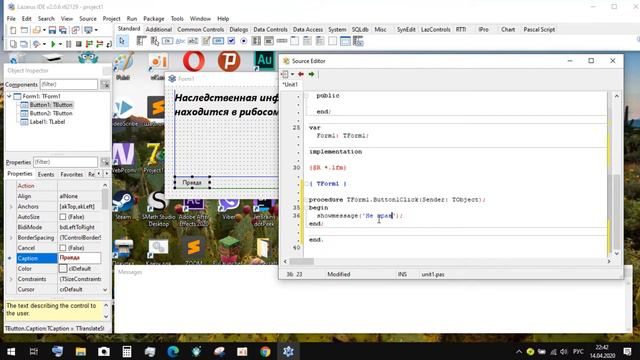The width and height of the screenshot is (640, 360).
Task: Select the arrow pointer tool in palette
Action: pyautogui.click(x=122, y=41)
